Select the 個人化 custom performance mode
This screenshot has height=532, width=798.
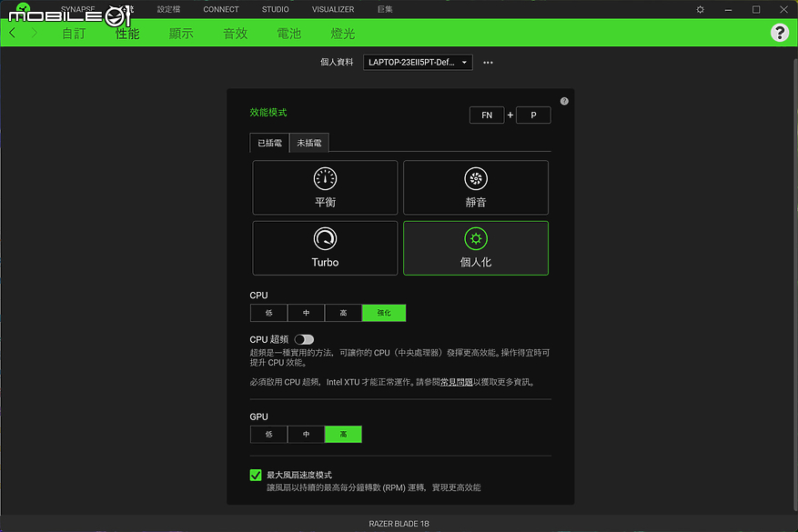click(x=475, y=247)
